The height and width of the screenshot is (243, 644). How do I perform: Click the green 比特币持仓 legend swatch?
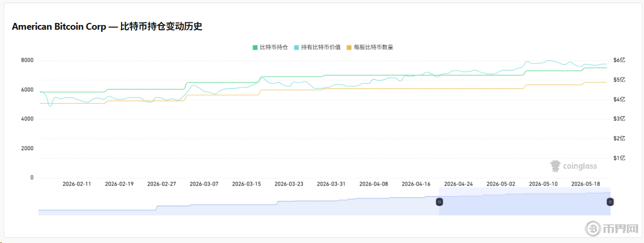click(x=255, y=47)
